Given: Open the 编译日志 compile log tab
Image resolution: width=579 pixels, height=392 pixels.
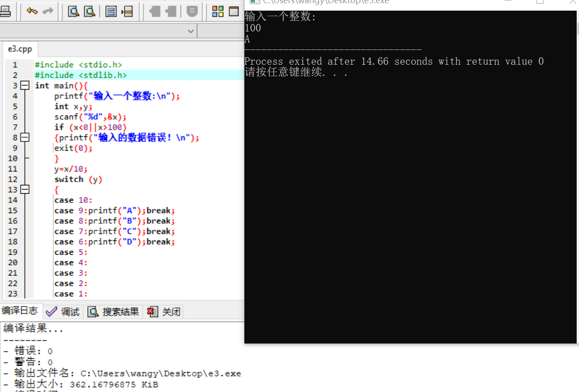Looking at the screenshot, I should [20, 311].
